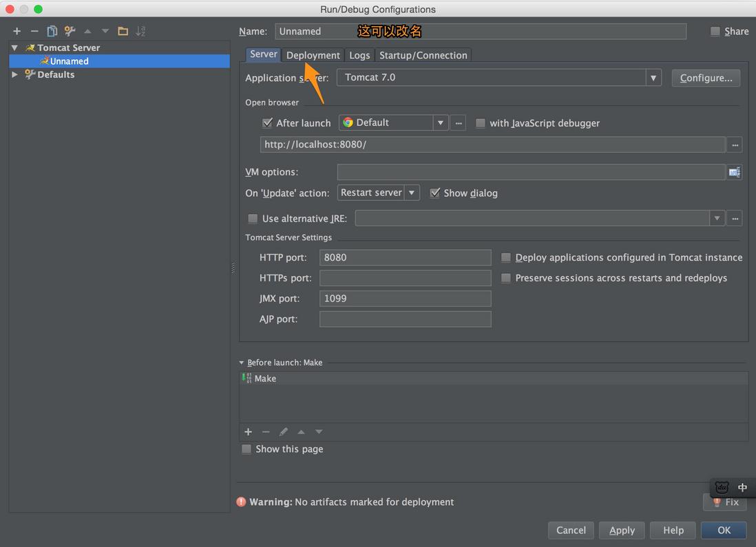This screenshot has height=547, width=756.
Task: Click the input method bear icon
Action: click(722, 487)
